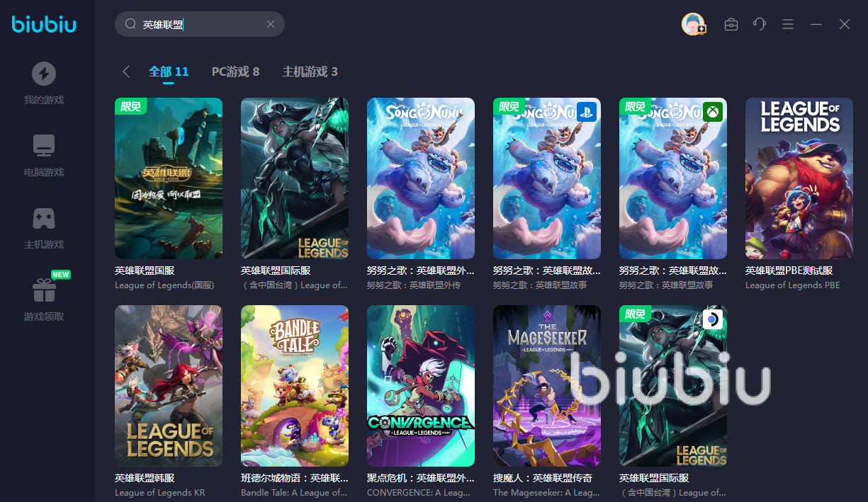This screenshot has width=868, height=502.
Task: Open customer support headset icon
Action: tap(760, 24)
